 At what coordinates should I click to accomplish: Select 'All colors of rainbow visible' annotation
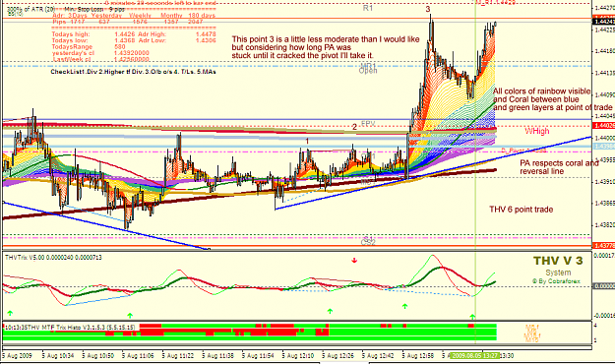552,99
